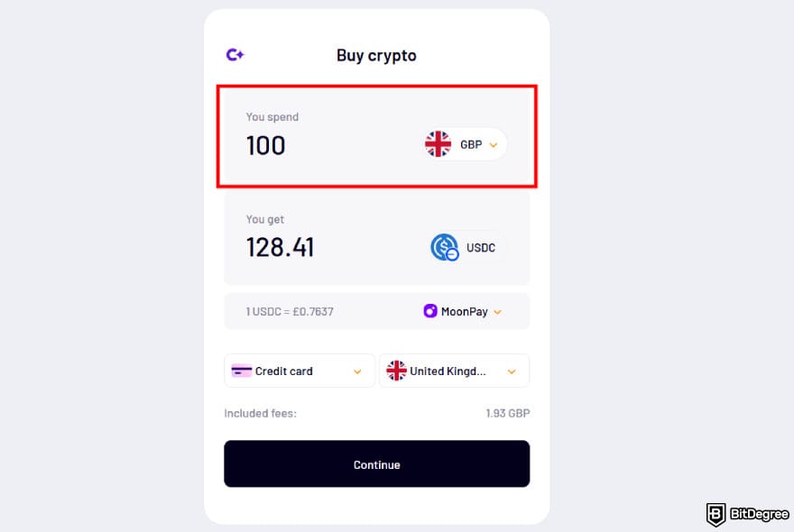Viewport: 794px width, 532px height.
Task: Expand the Credit card payment method dropdown
Action: click(x=356, y=370)
